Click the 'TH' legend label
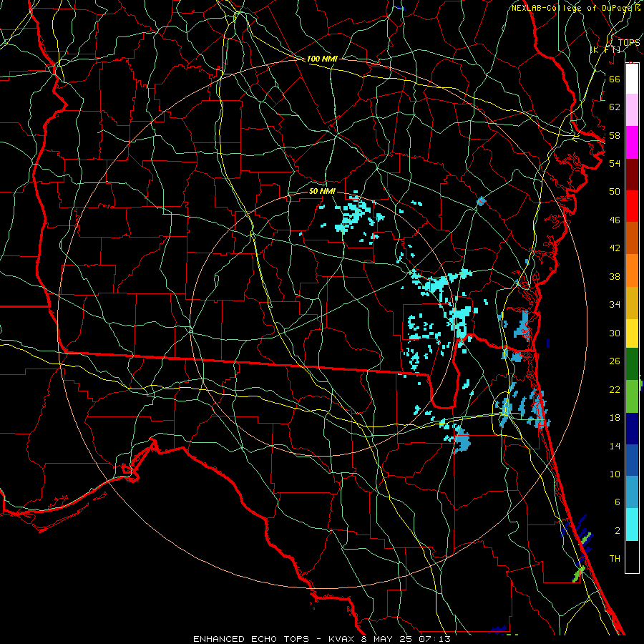Viewport: 644px width, 644px height. click(x=615, y=559)
